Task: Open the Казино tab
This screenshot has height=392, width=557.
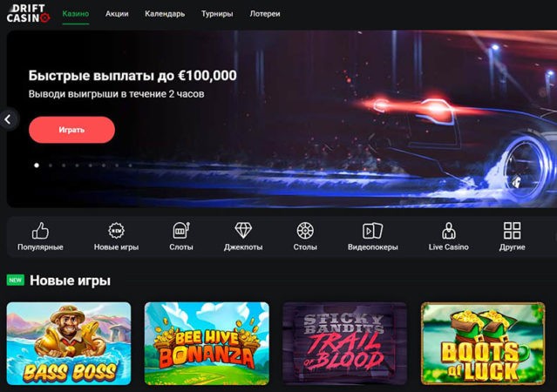Action: coord(76,14)
